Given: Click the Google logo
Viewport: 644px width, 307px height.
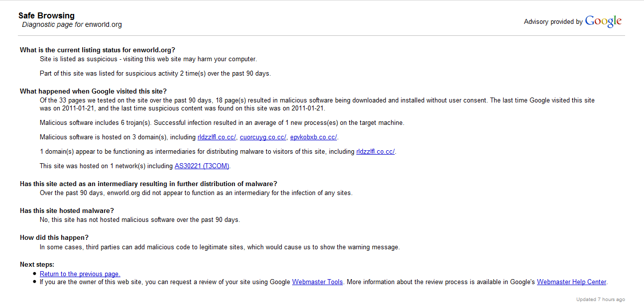Looking at the screenshot, I should 603,21.
